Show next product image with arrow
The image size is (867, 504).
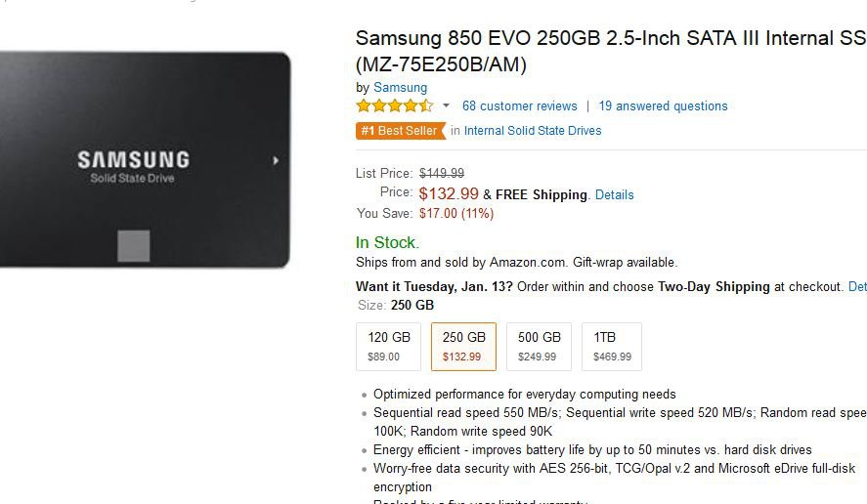276,161
